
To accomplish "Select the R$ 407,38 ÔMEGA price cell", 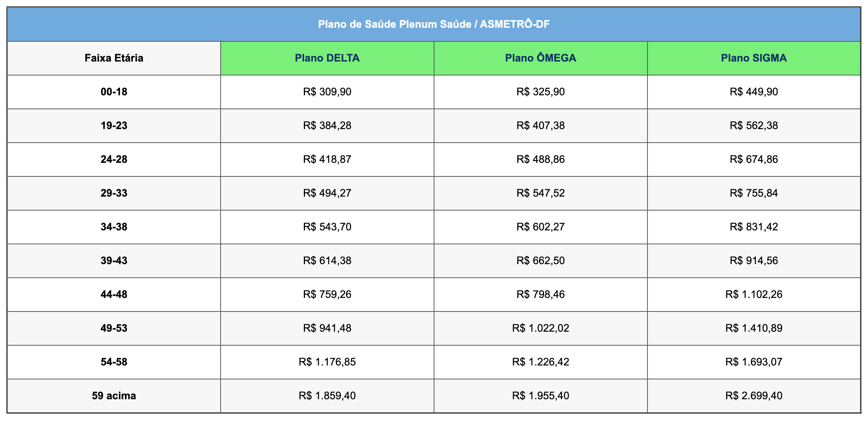I will click(540, 126).
